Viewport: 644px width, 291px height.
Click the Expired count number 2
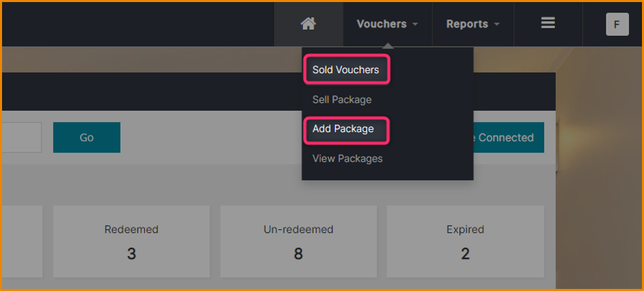click(x=465, y=253)
